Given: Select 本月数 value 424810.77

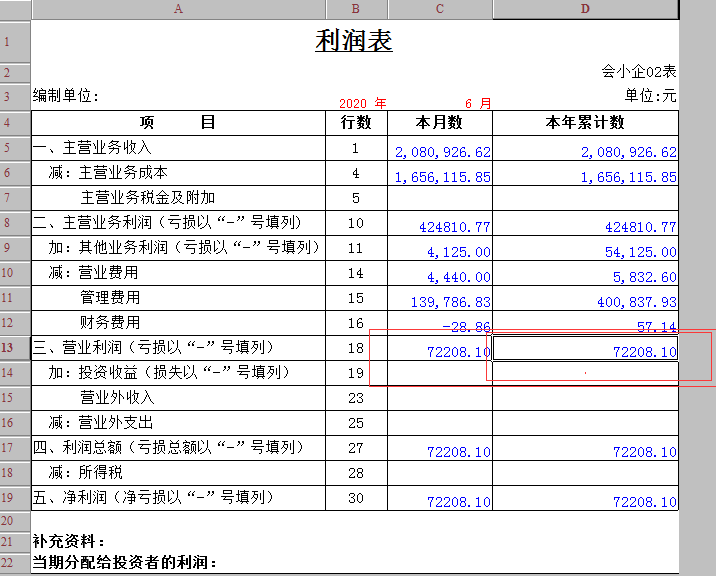Looking at the screenshot, I should point(440,223).
